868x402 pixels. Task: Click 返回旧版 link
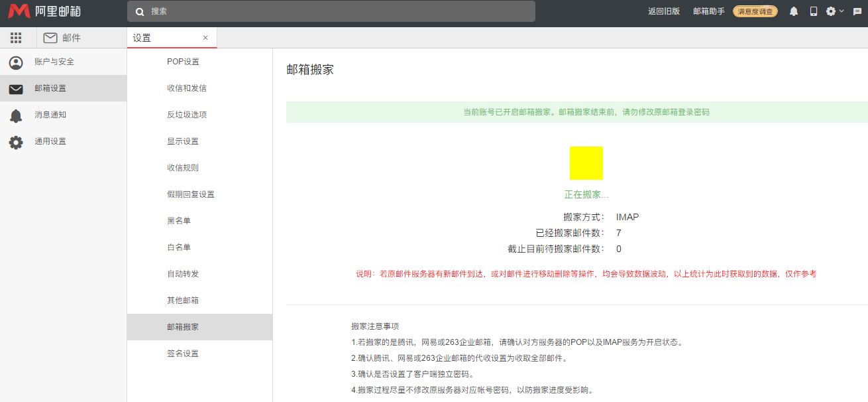click(x=664, y=11)
